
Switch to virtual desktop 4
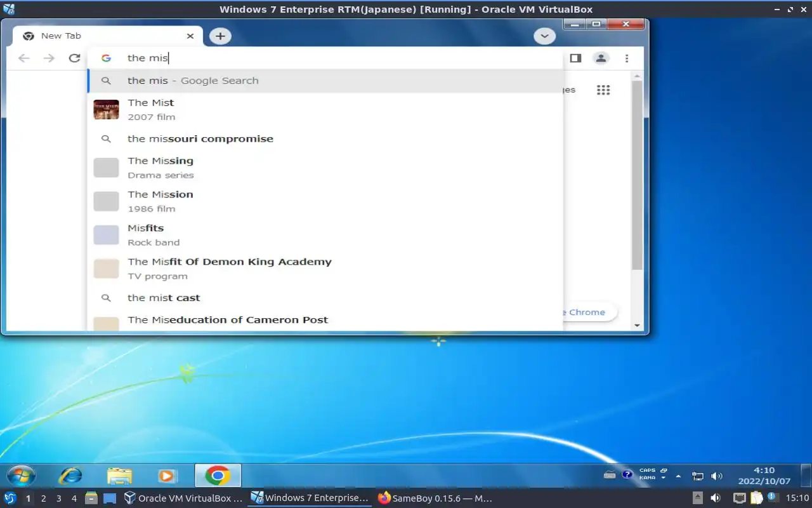(x=74, y=498)
